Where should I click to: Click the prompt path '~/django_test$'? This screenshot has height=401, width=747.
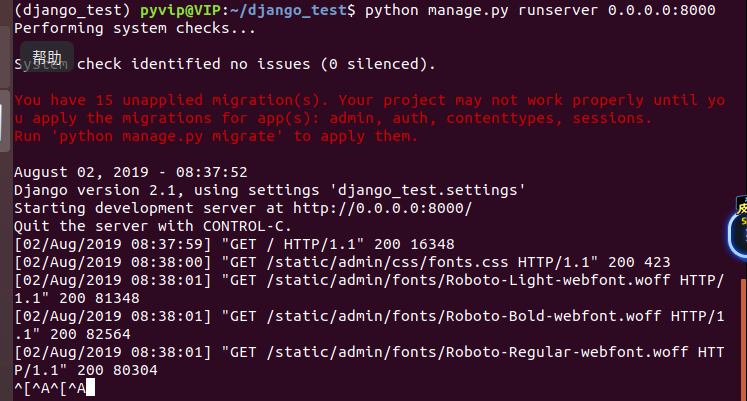[x=293, y=10]
